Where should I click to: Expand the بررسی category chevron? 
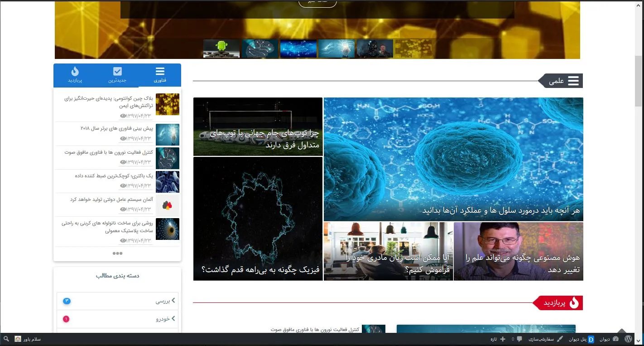[x=173, y=300]
